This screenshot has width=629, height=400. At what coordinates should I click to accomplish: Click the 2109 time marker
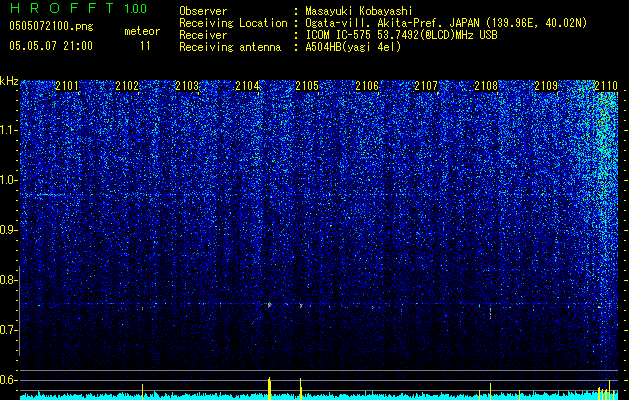(x=546, y=86)
